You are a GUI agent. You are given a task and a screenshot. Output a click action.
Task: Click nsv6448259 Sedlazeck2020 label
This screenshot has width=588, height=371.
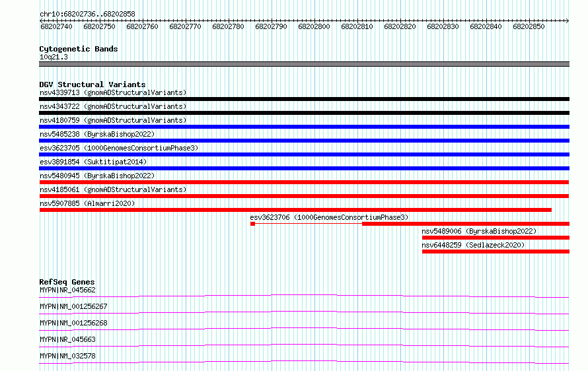click(473, 245)
